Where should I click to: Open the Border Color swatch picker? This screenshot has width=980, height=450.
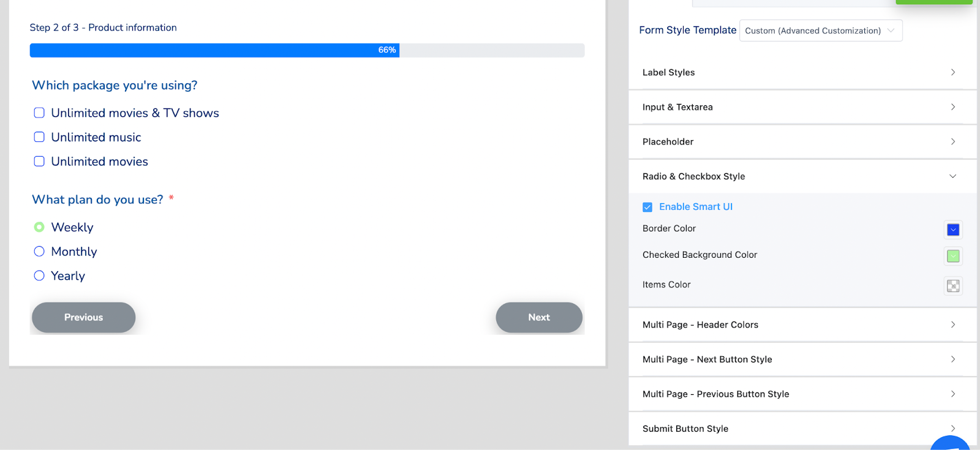(953, 230)
